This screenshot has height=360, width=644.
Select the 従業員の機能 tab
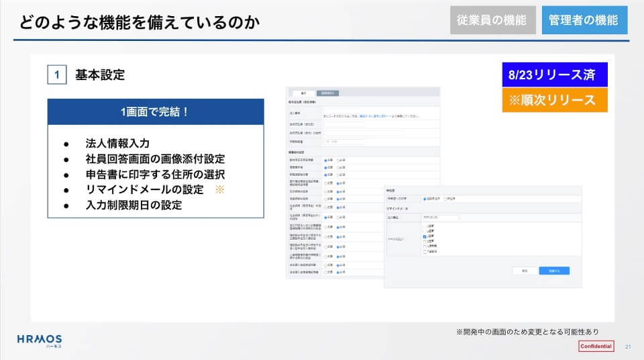pos(493,20)
